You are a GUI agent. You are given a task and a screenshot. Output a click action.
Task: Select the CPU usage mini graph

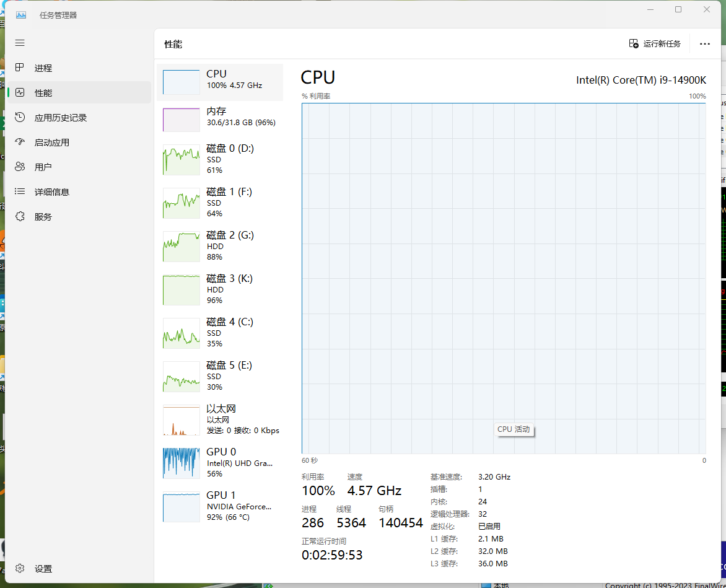pos(181,82)
